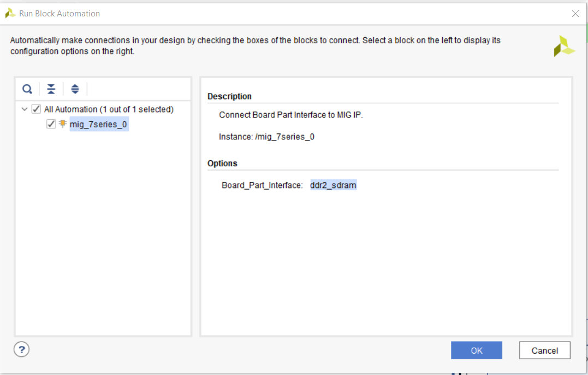Click the Vivado icon in the title bar
Screen dimensions: 588x375
click(x=10, y=13)
